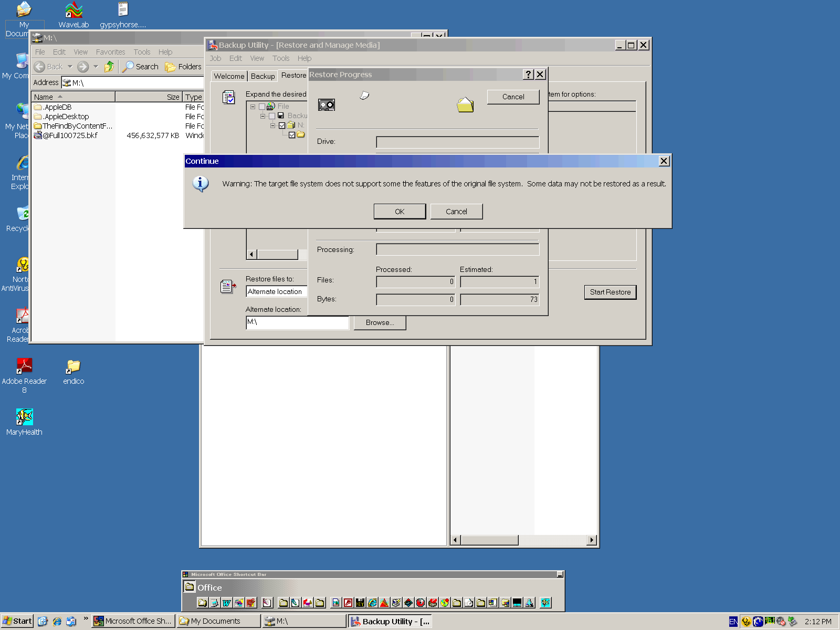The width and height of the screenshot is (840, 630).
Task: Click the Restore Progress help question button
Action: click(x=529, y=75)
